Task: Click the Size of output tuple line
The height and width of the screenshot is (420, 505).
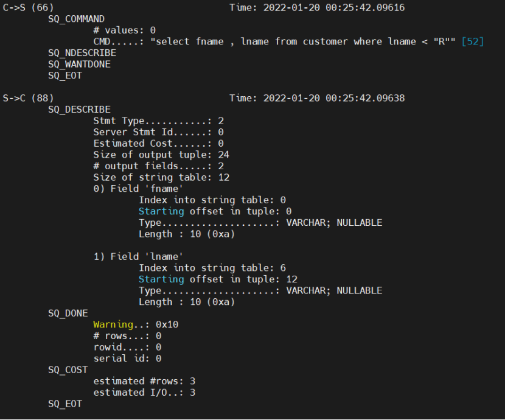Action: coord(161,155)
